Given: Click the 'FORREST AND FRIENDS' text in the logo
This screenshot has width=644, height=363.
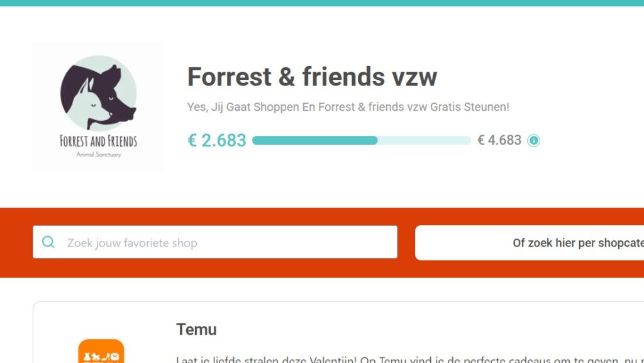Looking at the screenshot, I should tap(98, 141).
